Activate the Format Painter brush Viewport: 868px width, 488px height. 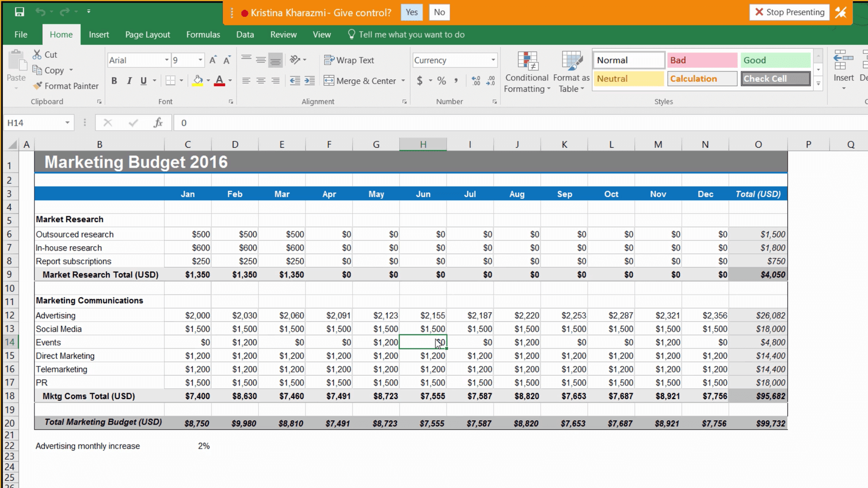tap(37, 86)
